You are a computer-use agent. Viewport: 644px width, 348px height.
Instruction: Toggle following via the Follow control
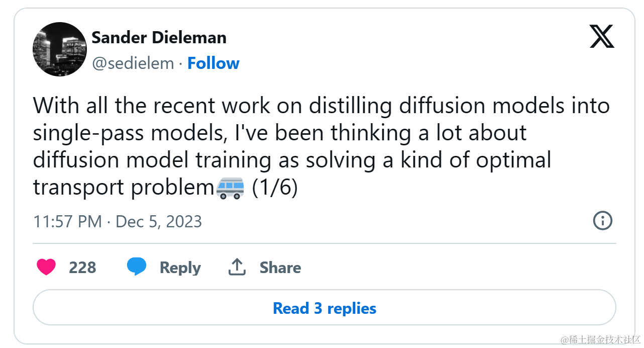(213, 63)
